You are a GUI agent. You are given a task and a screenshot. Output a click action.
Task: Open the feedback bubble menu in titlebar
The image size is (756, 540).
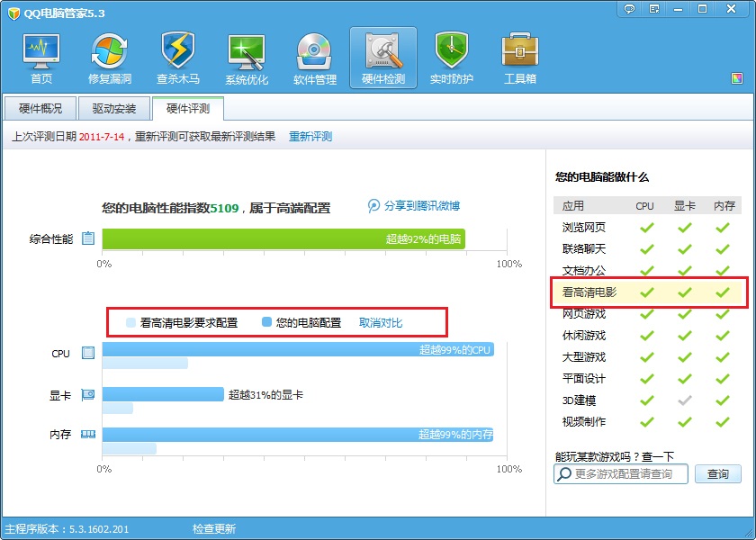[x=629, y=9]
